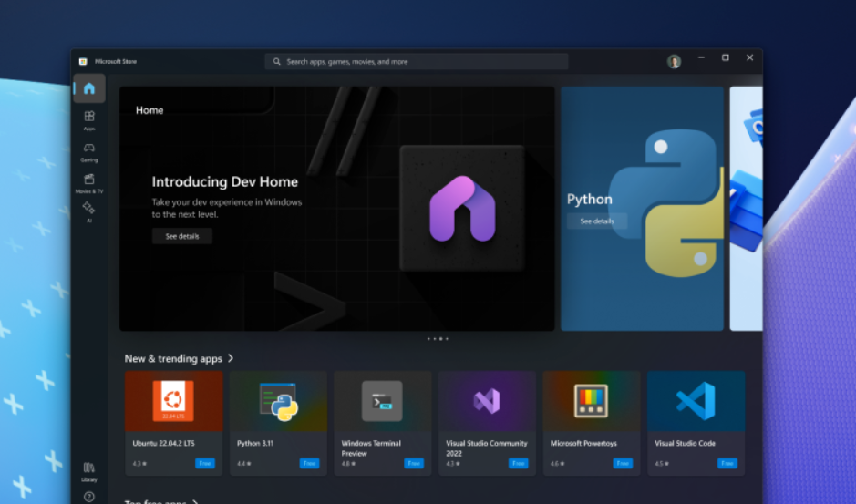Open the Gaming section in sidebar
This screenshot has height=504, width=856.
pos(89,152)
